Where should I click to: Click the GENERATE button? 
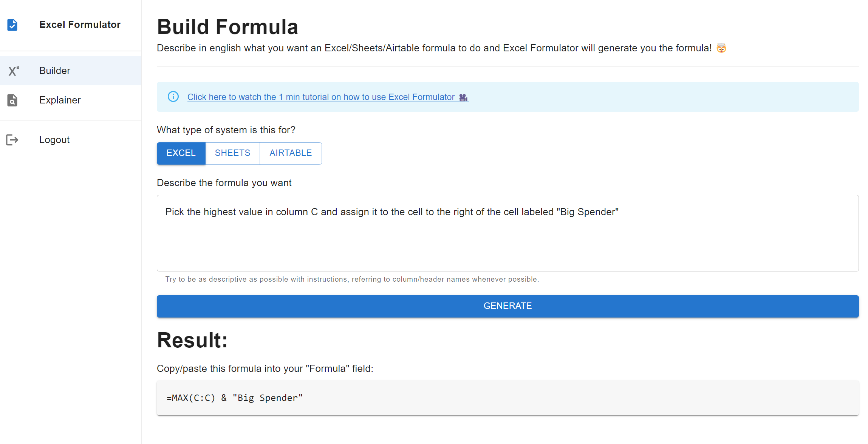(507, 306)
